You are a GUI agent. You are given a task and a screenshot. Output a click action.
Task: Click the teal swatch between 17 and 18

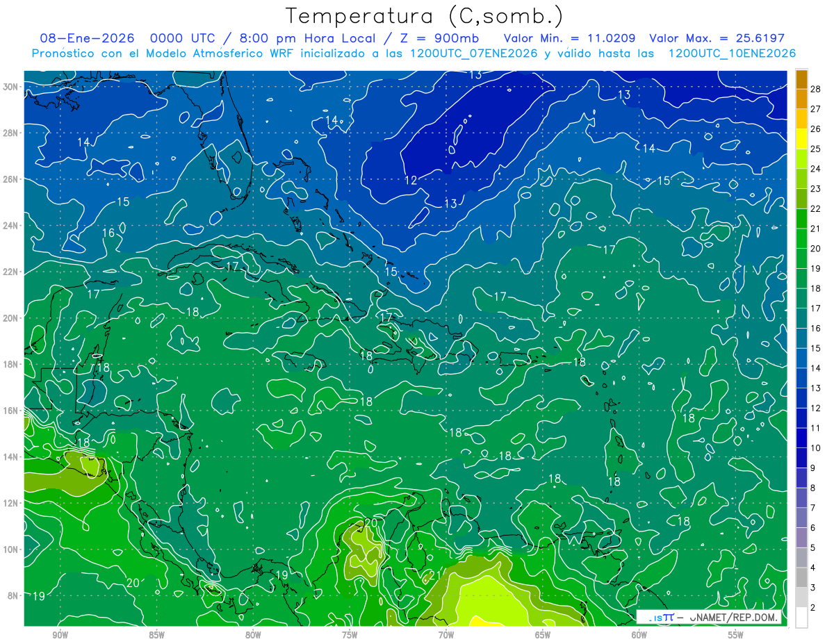(x=801, y=299)
